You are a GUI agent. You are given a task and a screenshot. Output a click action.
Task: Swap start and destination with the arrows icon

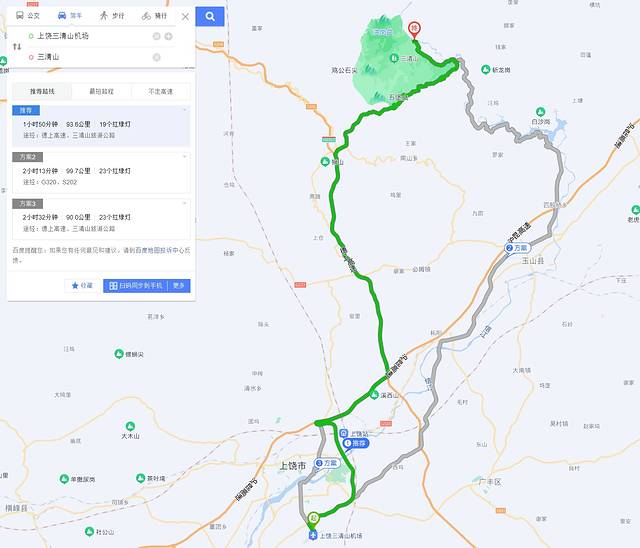(x=17, y=47)
